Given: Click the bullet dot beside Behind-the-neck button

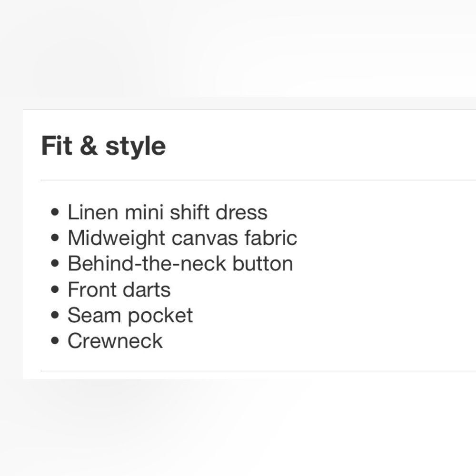Looking at the screenshot, I should 55,264.
